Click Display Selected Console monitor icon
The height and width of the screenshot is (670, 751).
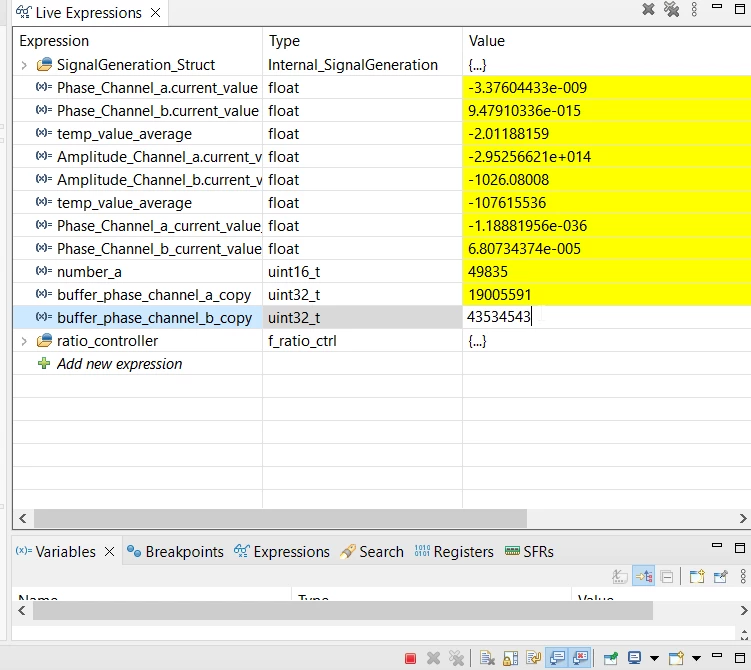click(x=635, y=658)
